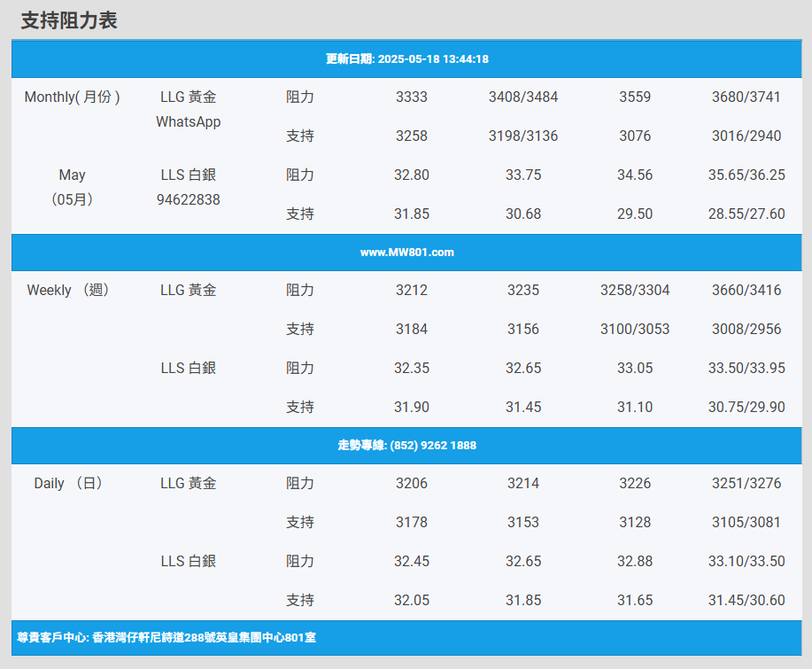Select the value 30.75/29.90
The height and width of the screenshot is (669, 812).
(x=746, y=408)
